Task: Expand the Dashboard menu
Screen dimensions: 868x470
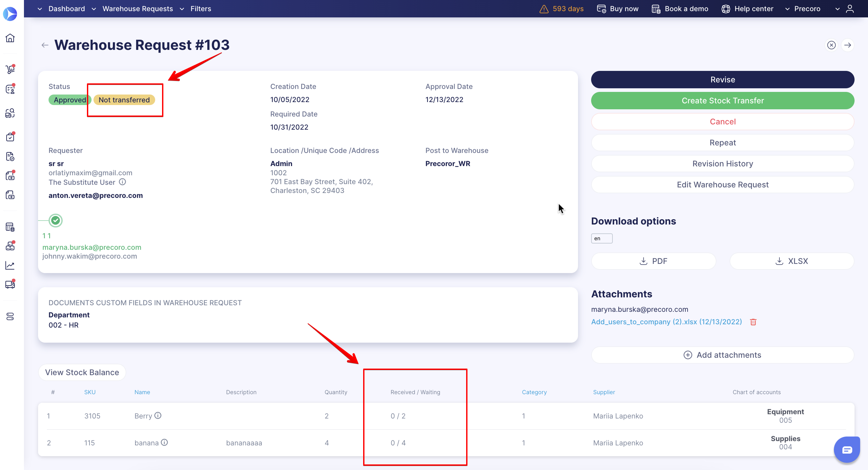Action: click(62, 9)
